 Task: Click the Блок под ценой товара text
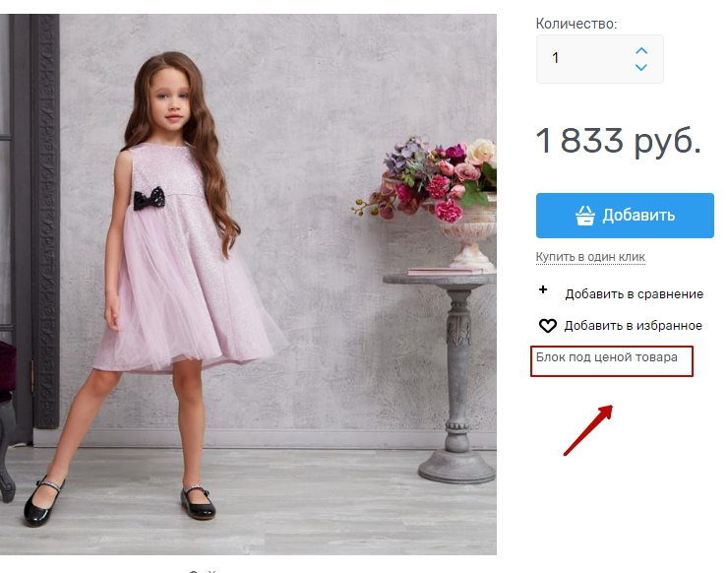[x=607, y=357]
